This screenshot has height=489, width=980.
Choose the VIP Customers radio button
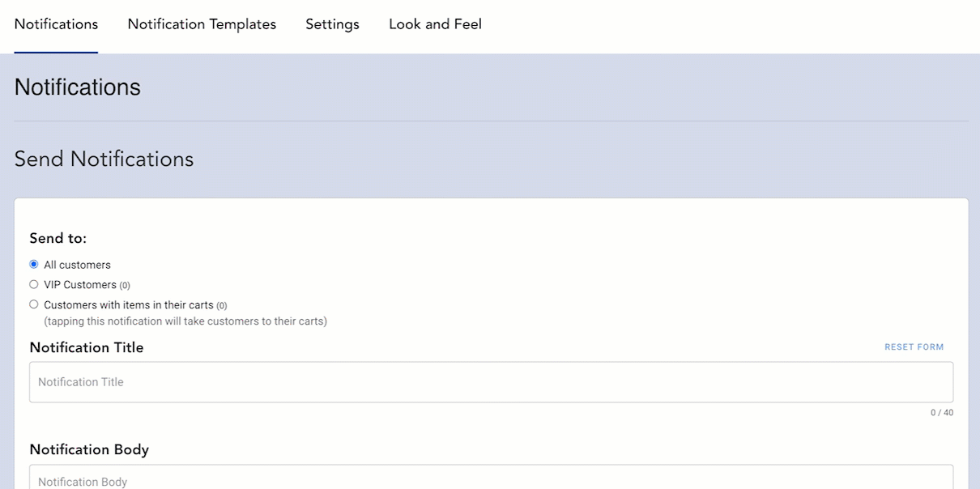coord(34,284)
